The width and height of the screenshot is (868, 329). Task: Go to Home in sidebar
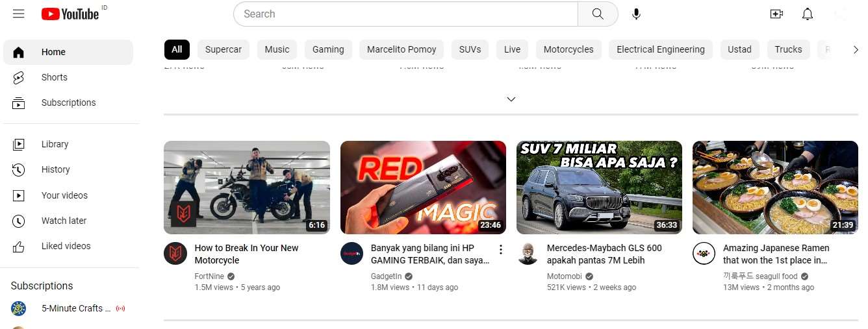68,52
